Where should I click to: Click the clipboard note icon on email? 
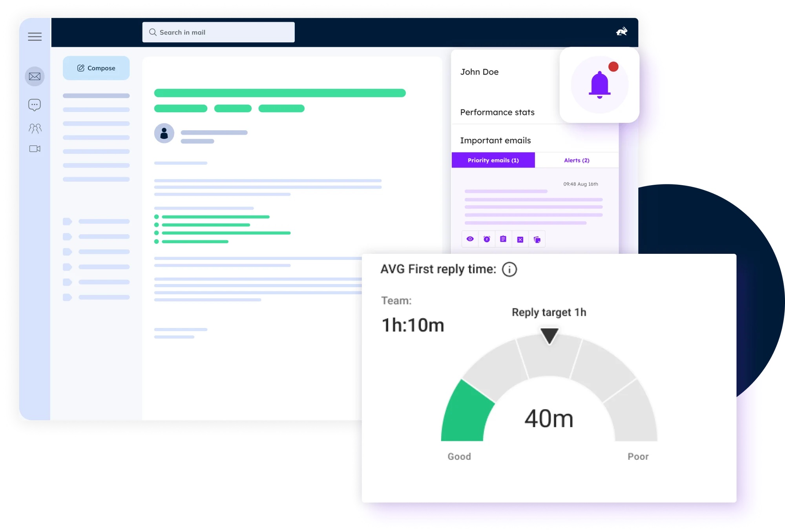click(503, 239)
